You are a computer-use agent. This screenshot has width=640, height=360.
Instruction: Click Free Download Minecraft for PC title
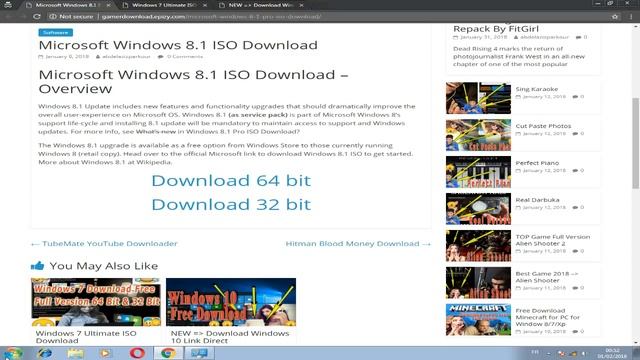547,317
